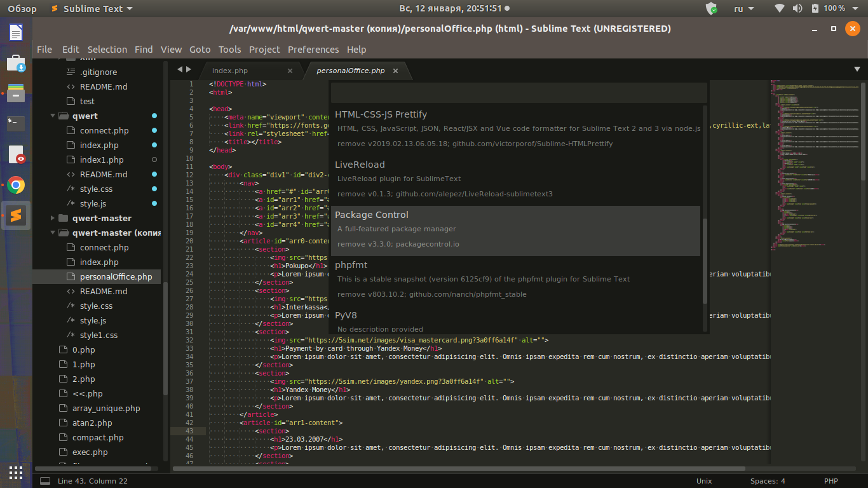This screenshot has height=488, width=868.
Task: Change the PHP syntax in status bar
Action: pyautogui.click(x=832, y=481)
